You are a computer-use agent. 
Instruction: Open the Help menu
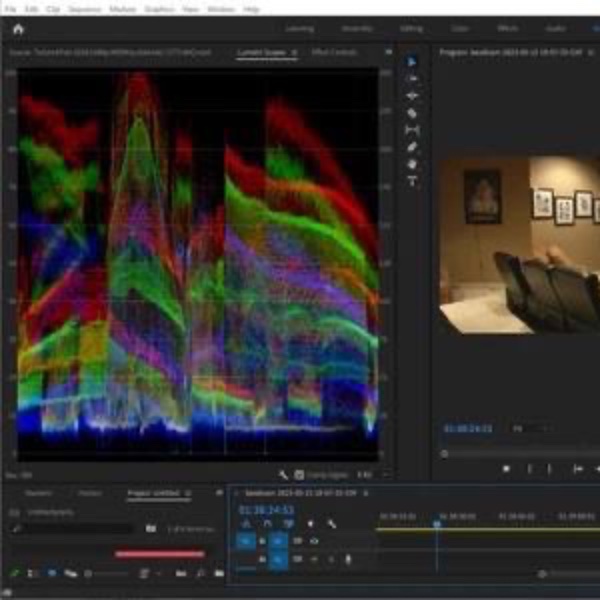point(251,9)
